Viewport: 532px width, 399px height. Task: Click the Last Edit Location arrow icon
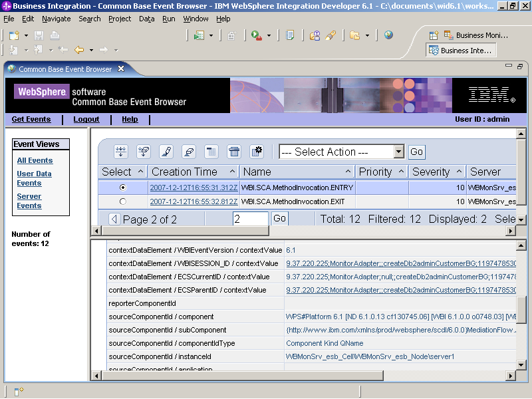63,51
